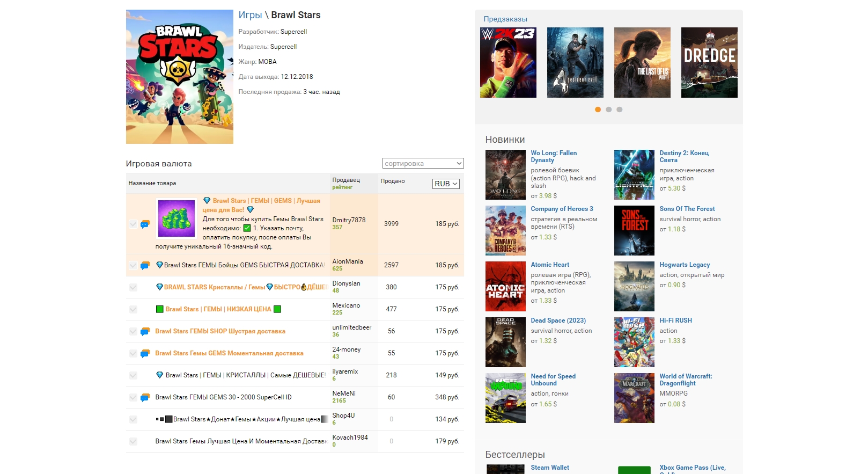
Task: Click chat icon for NeMeNi's SuperCell ID listing
Action: (x=145, y=398)
